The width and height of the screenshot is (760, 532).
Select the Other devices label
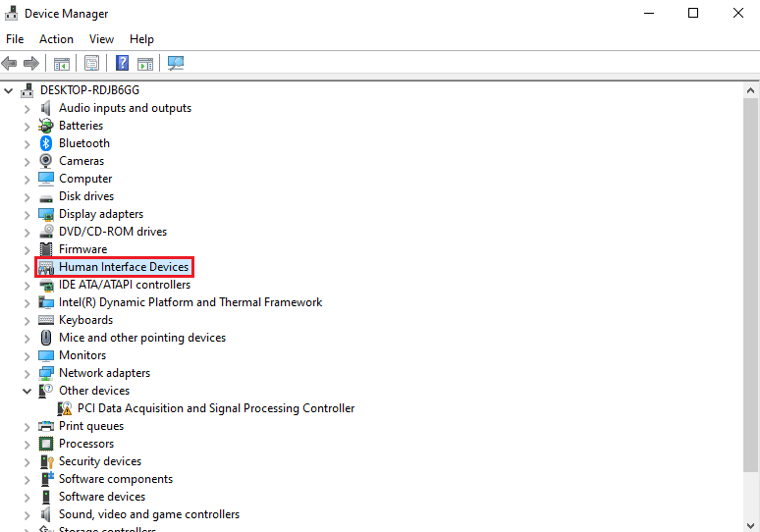tap(94, 391)
